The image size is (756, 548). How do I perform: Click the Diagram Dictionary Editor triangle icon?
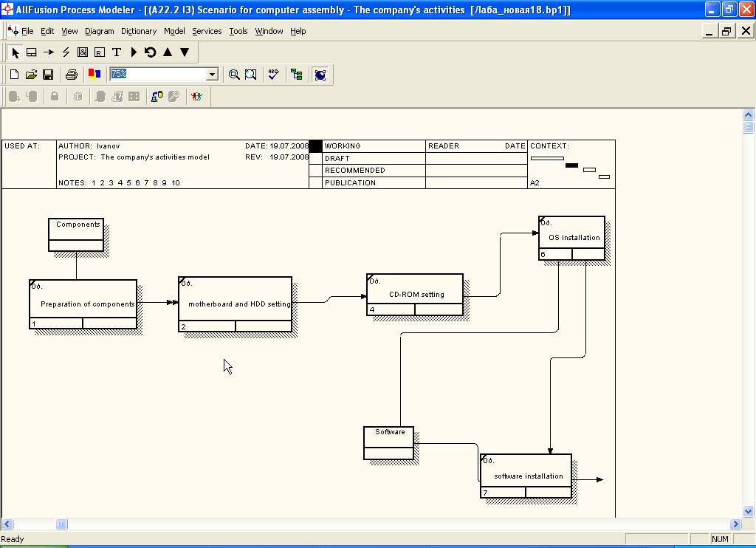click(134, 52)
